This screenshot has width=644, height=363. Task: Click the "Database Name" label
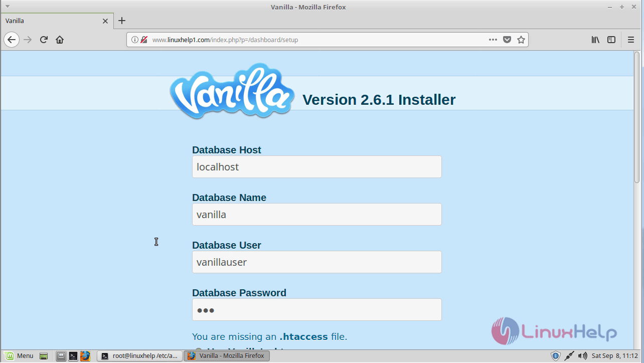[x=229, y=198]
